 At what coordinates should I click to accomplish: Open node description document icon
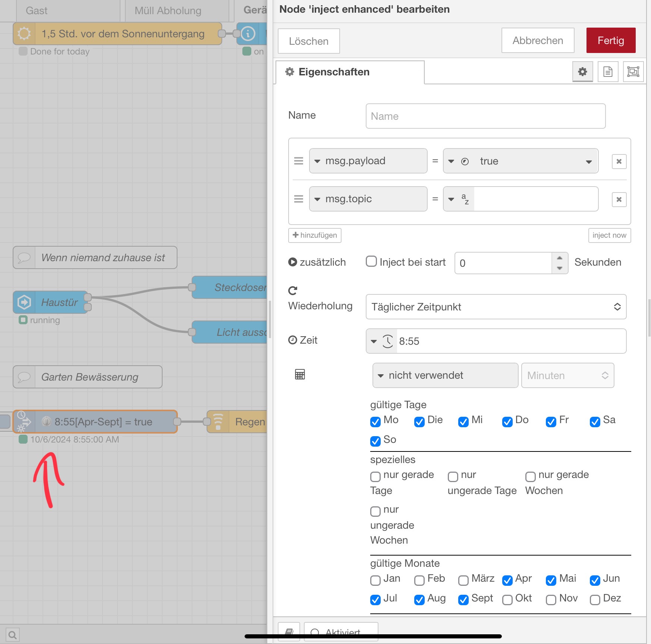click(608, 71)
